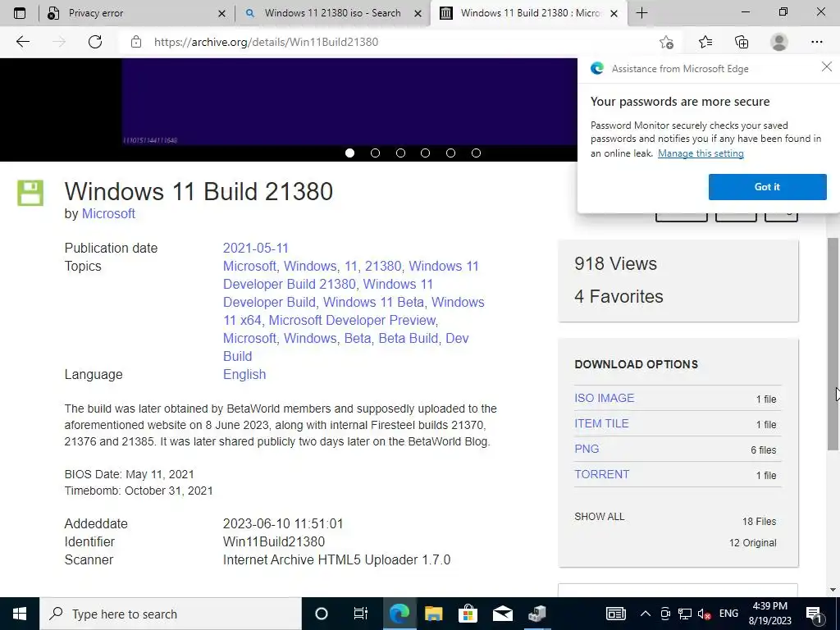Open Microsoft Store from the taskbar
This screenshot has width=840, height=630.
[x=468, y=614]
